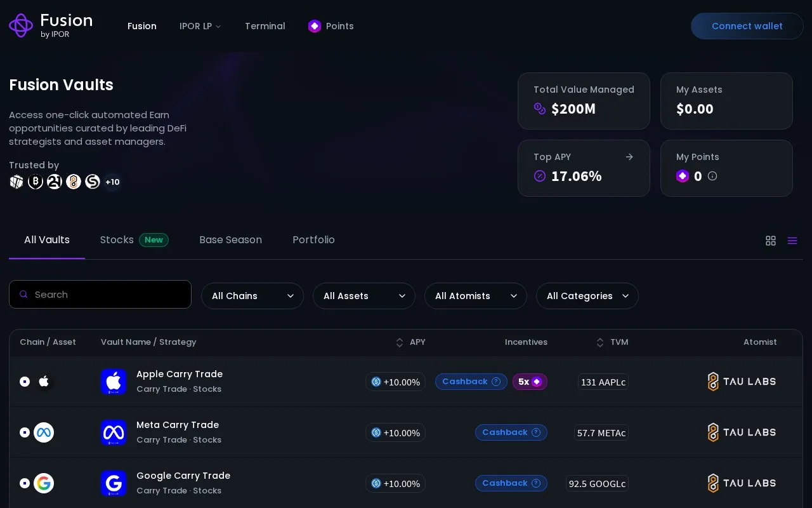Click the Fusion by IPOR logo
This screenshot has width=812, height=508.
pyautogui.click(x=51, y=25)
